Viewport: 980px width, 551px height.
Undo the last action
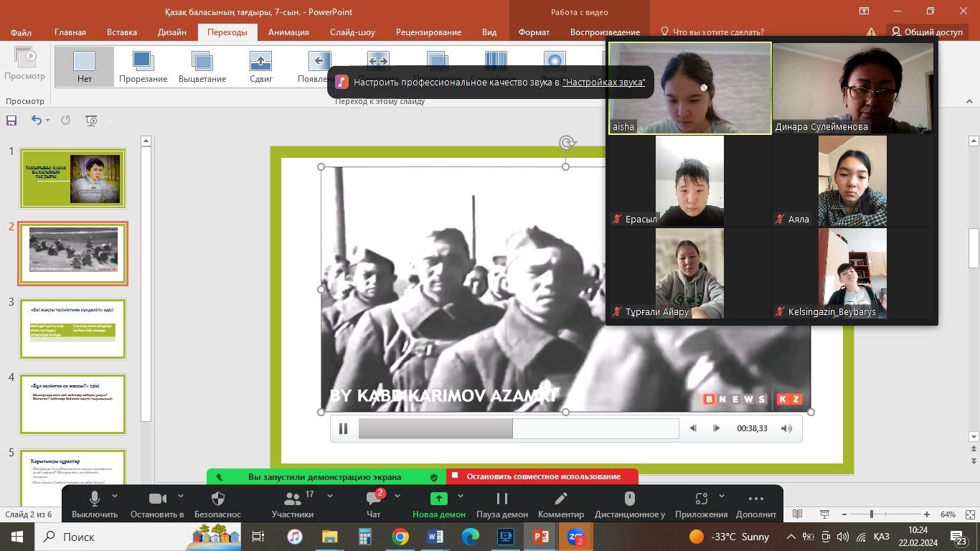click(36, 121)
